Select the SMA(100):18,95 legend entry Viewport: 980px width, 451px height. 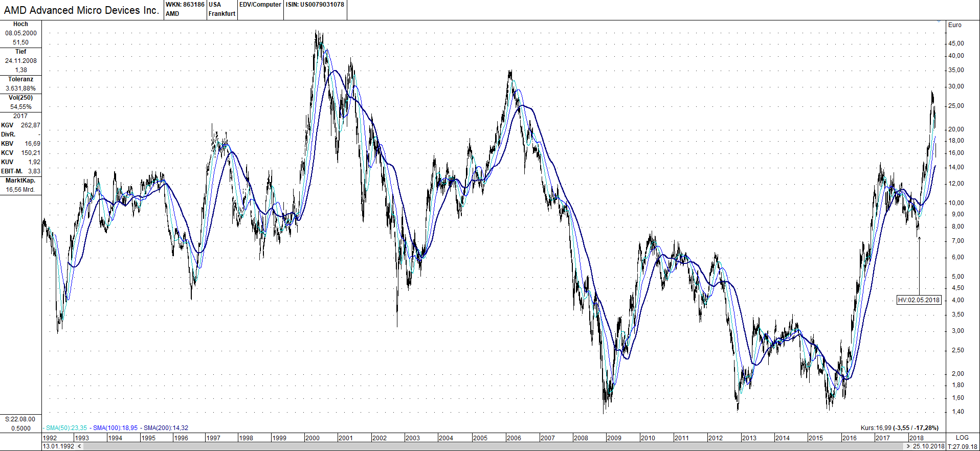pyautogui.click(x=115, y=428)
